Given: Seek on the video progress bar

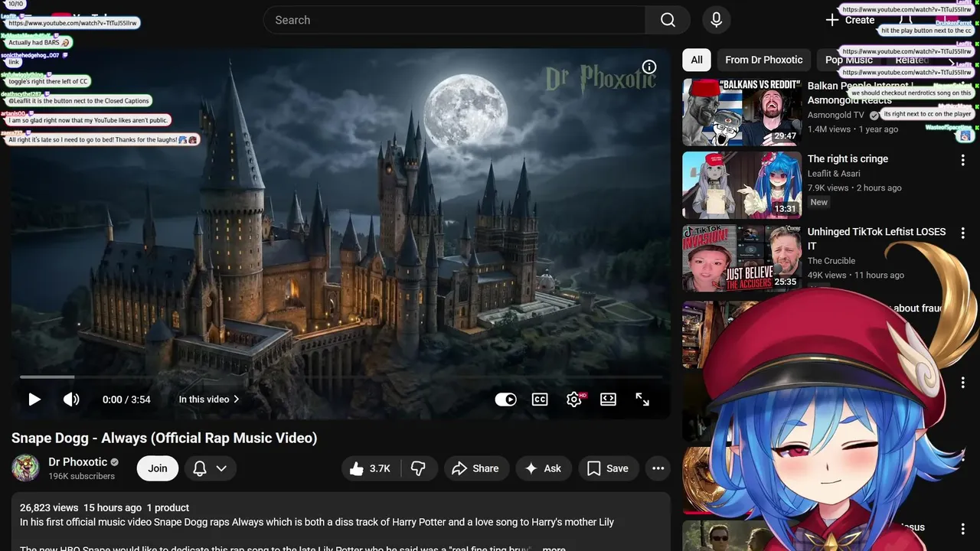Looking at the screenshot, I should (341, 377).
